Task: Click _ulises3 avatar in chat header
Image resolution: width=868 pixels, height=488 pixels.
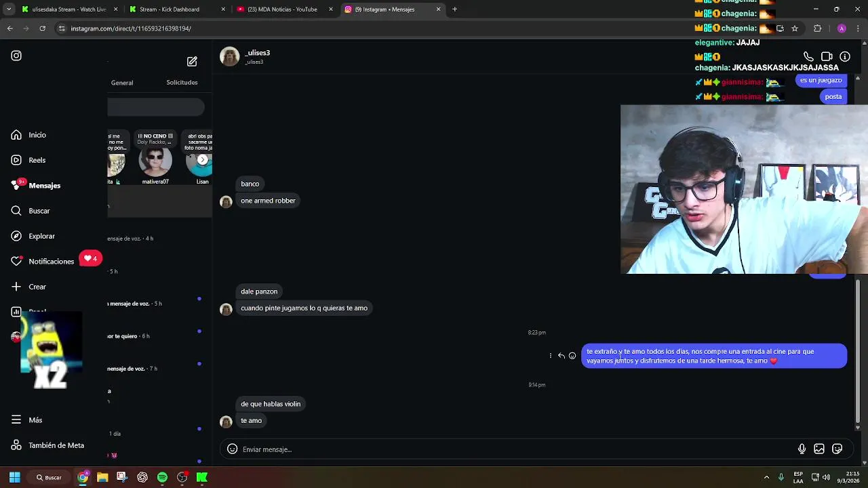Action: [230, 57]
